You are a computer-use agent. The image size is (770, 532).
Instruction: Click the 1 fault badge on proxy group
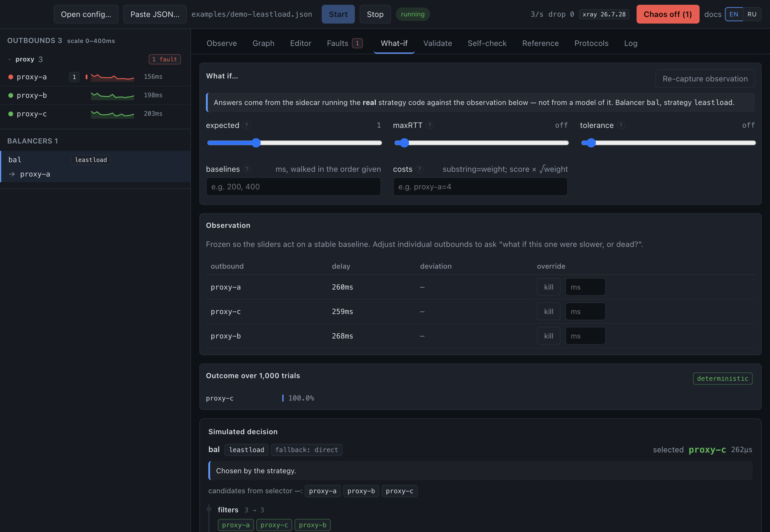coord(164,59)
